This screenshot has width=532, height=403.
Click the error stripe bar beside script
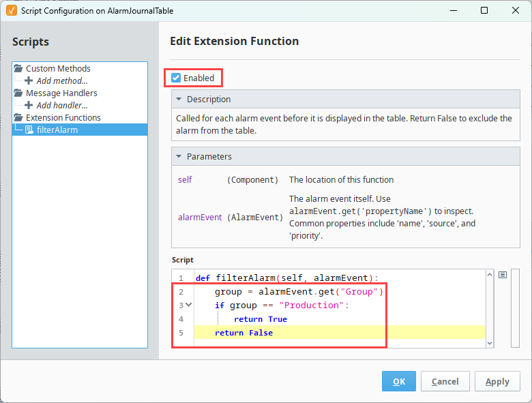pyautogui.click(x=515, y=308)
